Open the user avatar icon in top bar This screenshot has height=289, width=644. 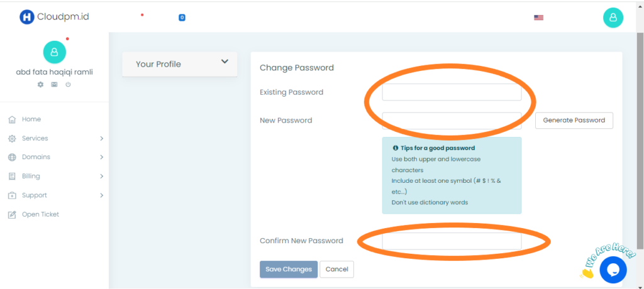(x=613, y=17)
